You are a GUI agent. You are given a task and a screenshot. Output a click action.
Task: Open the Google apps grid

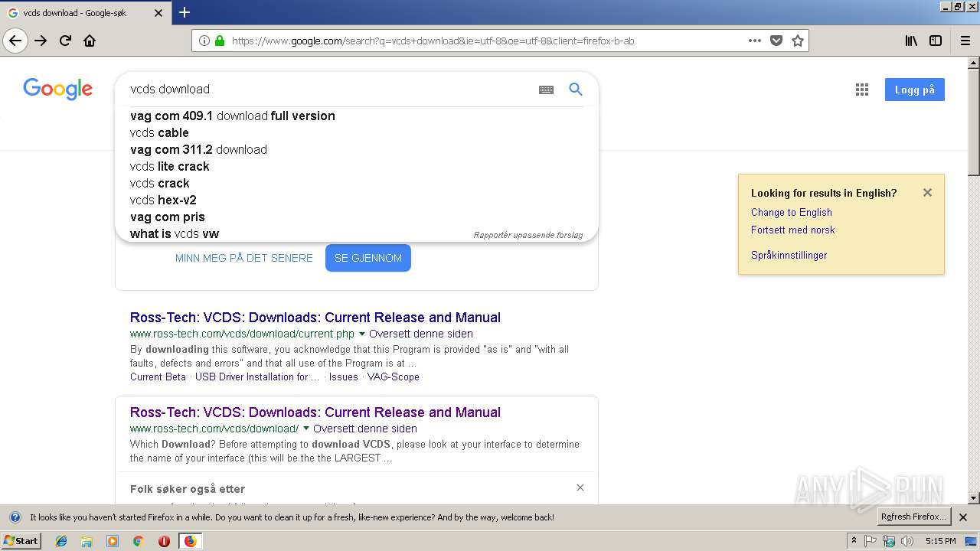(862, 90)
